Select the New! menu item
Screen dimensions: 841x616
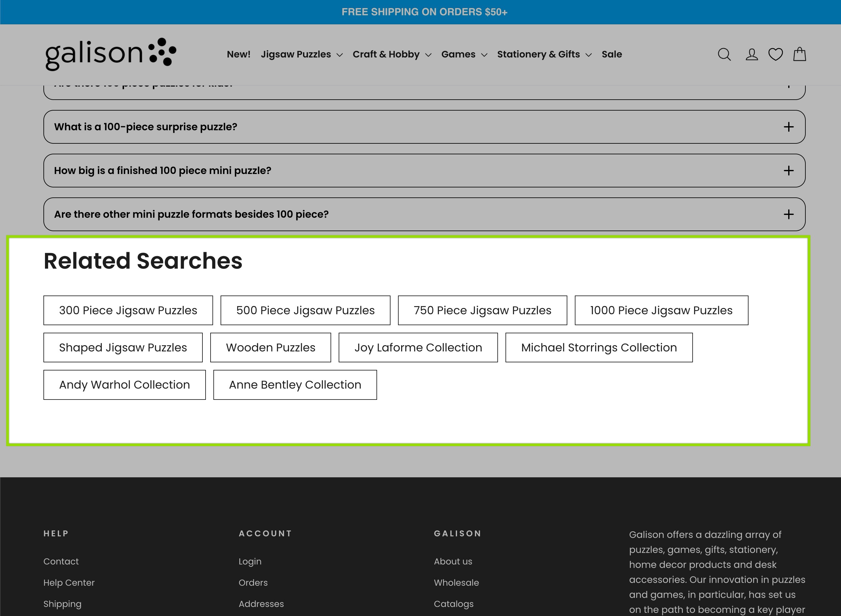point(238,54)
